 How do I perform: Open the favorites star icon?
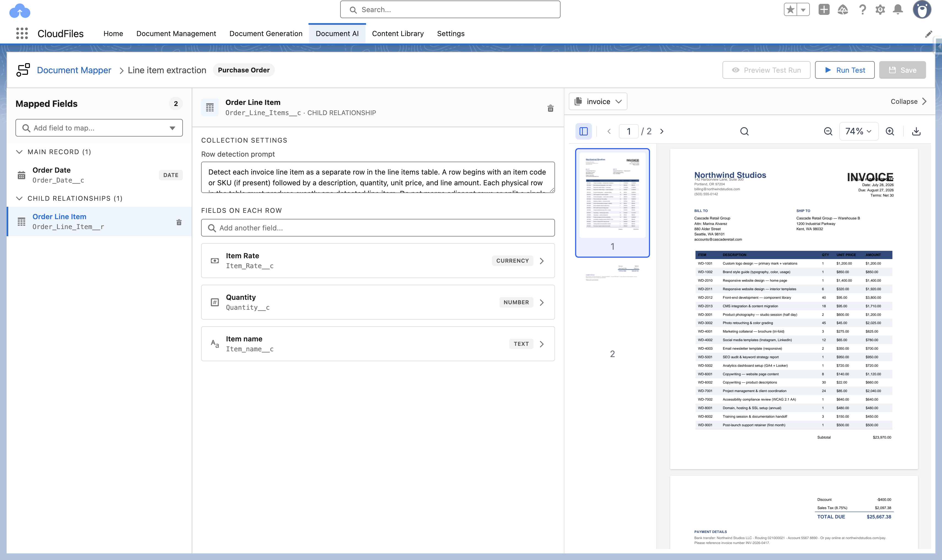coord(790,9)
